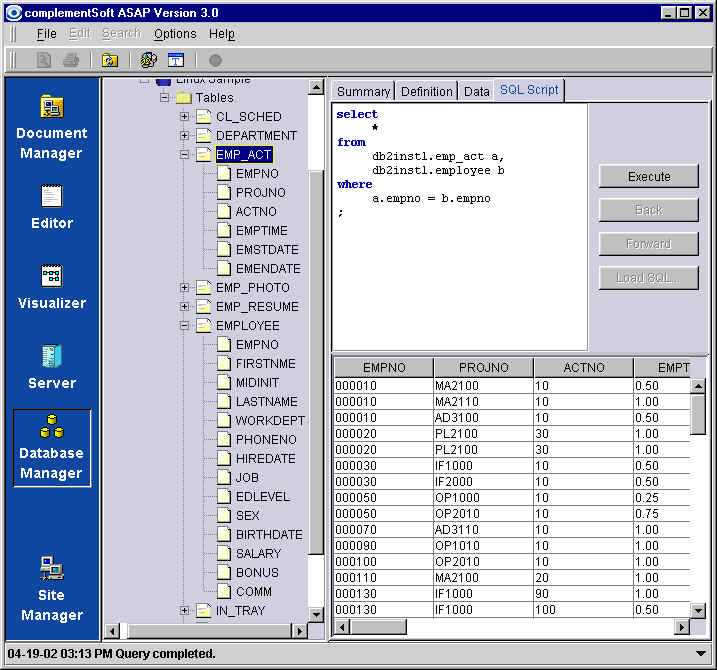Click the DEPARTMENT table icon
Screen dimensions: 717x670
(x=203, y=135)
